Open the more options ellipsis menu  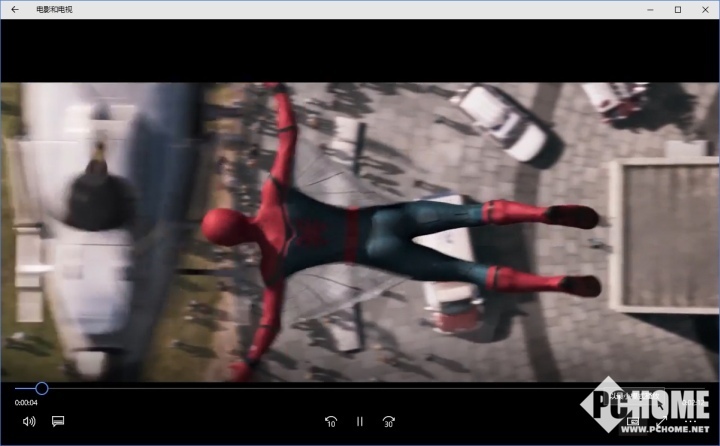coord(691,422)
